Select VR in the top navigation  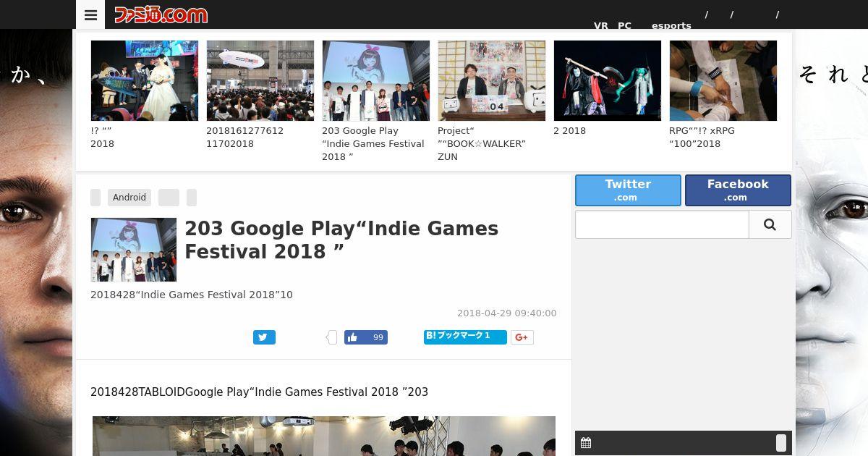pos(601,25)
